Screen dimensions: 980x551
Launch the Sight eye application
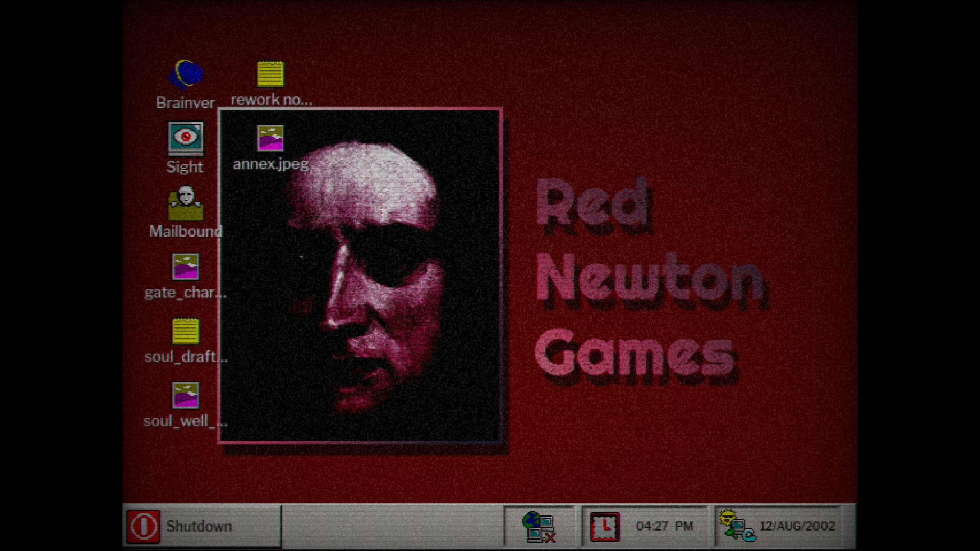tap(186, 138)
